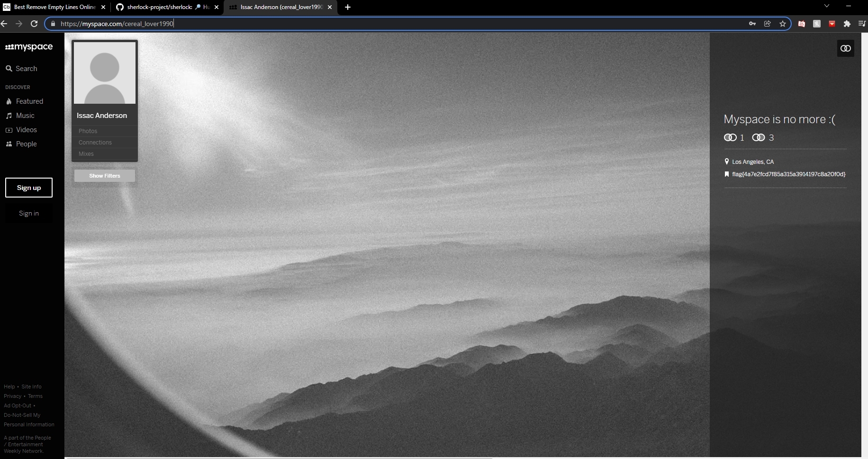View site info via the padlock icon
This screenshot has width=868, height=459.
[53, 24]
